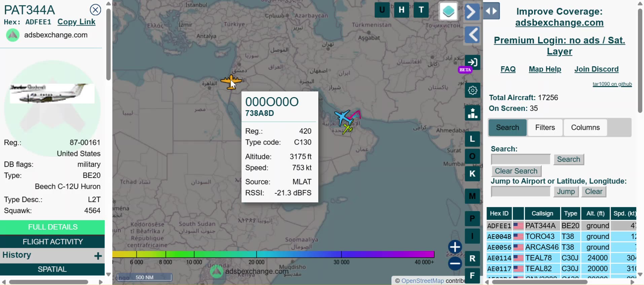This screenshot has width=644, height=285.
Task: Toggle the U map button
Action: (382, 10)
